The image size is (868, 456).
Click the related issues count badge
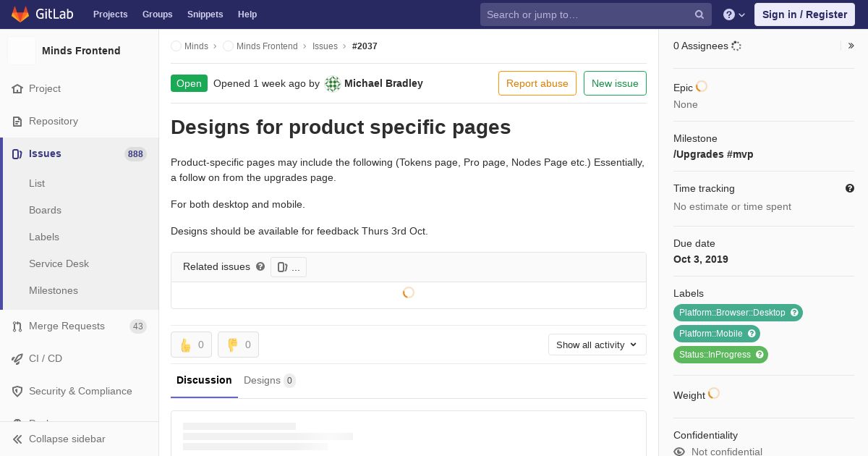(289, 267)
